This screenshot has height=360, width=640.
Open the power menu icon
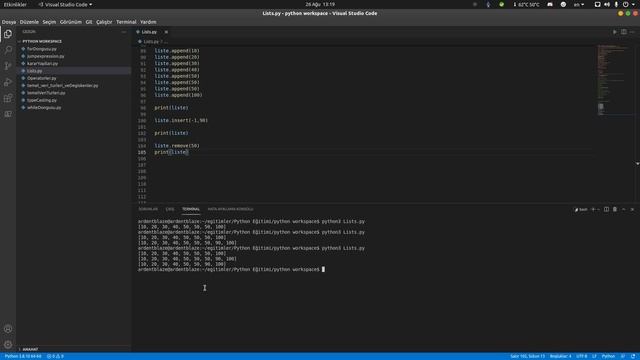click(x=626, y=4)
